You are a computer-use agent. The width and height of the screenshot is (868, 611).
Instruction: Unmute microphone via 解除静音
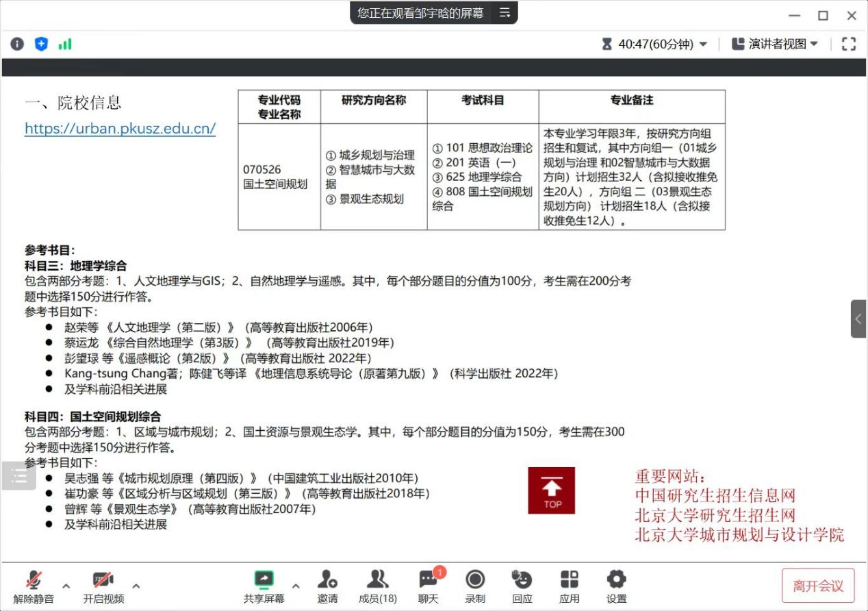coord(34,586)
